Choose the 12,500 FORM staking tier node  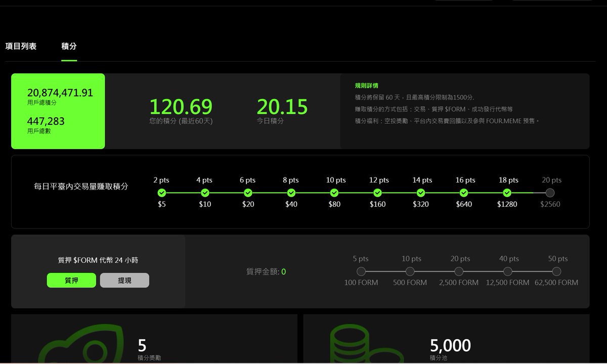(507, 271)
